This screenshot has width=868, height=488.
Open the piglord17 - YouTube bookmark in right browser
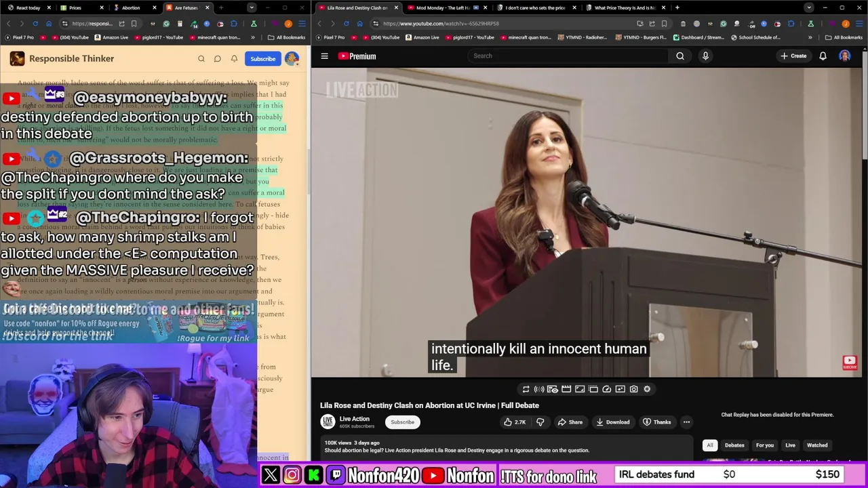point(471,37)
